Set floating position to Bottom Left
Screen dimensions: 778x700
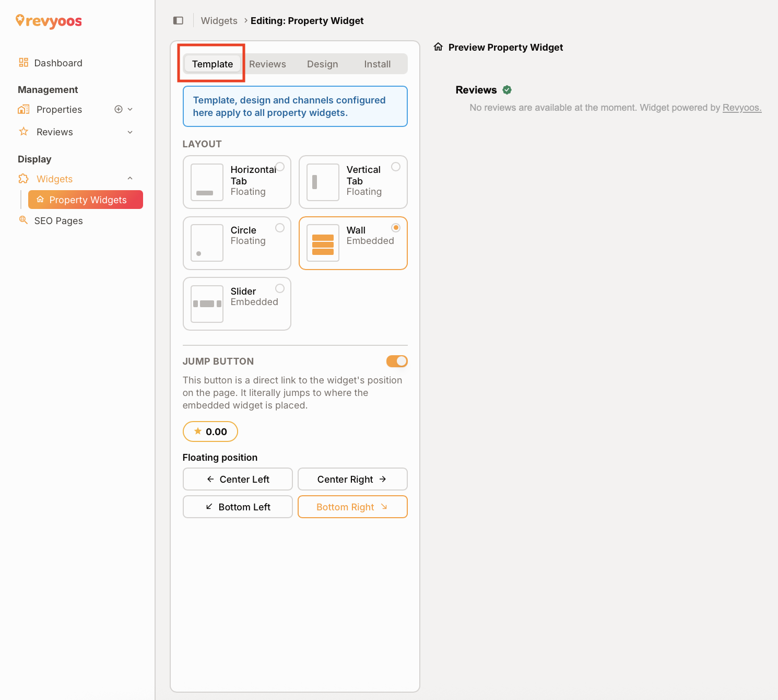(x=238, y=507)
